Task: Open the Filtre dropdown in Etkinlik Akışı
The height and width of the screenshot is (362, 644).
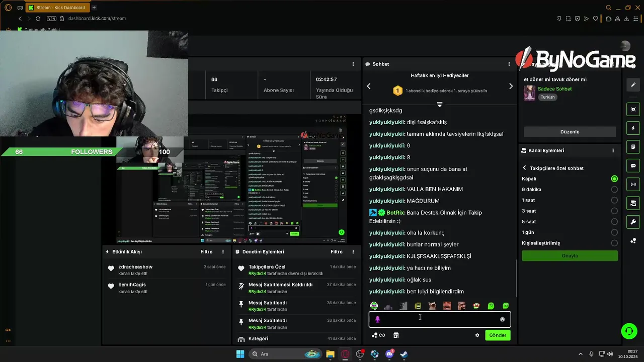Action: [x=206, y=252]
